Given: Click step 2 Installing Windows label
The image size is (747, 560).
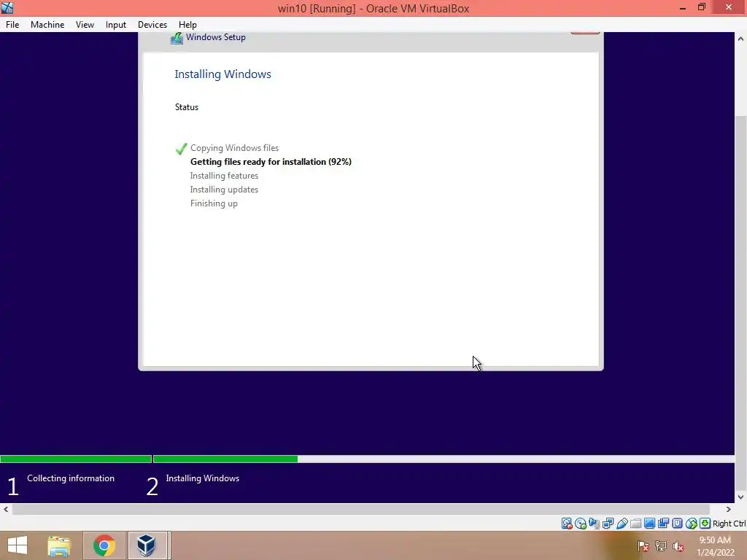Looking at the screenshot, I should coord(203,478).
